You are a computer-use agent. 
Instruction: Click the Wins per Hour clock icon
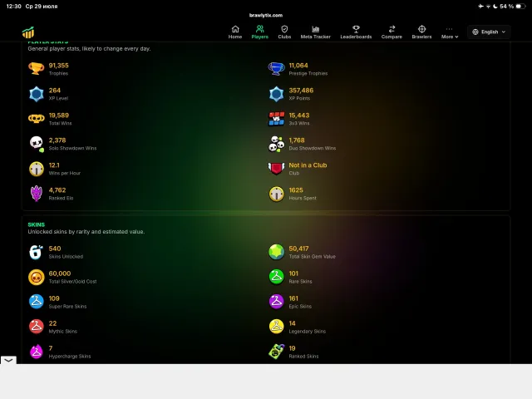(37, 169)
